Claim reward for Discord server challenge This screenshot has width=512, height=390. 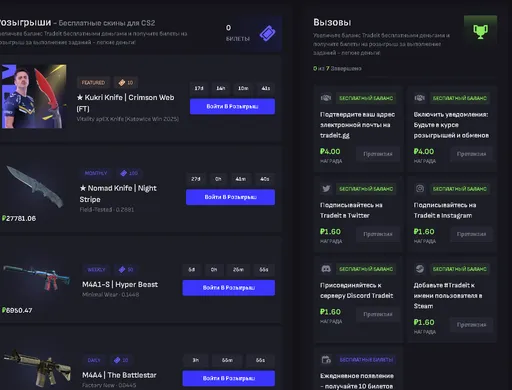click(x=378, y=314)
